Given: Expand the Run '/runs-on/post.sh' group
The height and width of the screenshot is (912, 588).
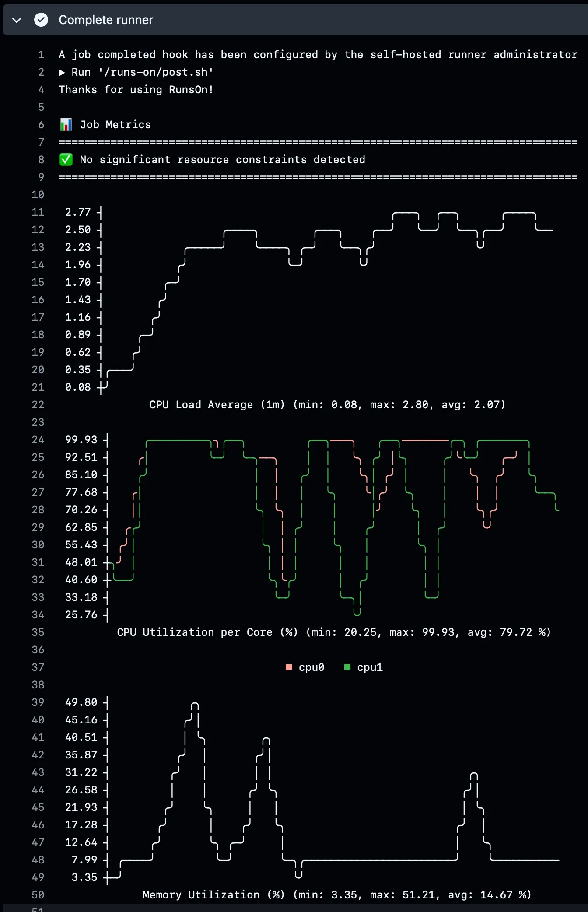Looking at the screenshot, I should coord(62,72).
